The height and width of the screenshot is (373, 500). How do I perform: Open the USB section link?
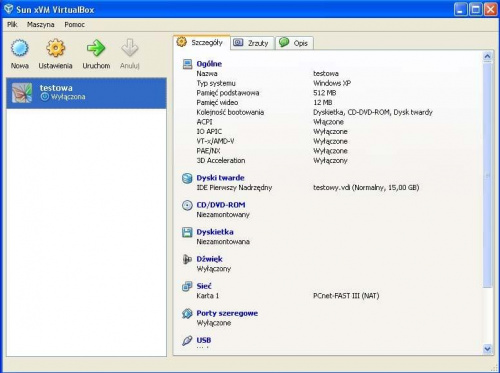click(203, 340)
